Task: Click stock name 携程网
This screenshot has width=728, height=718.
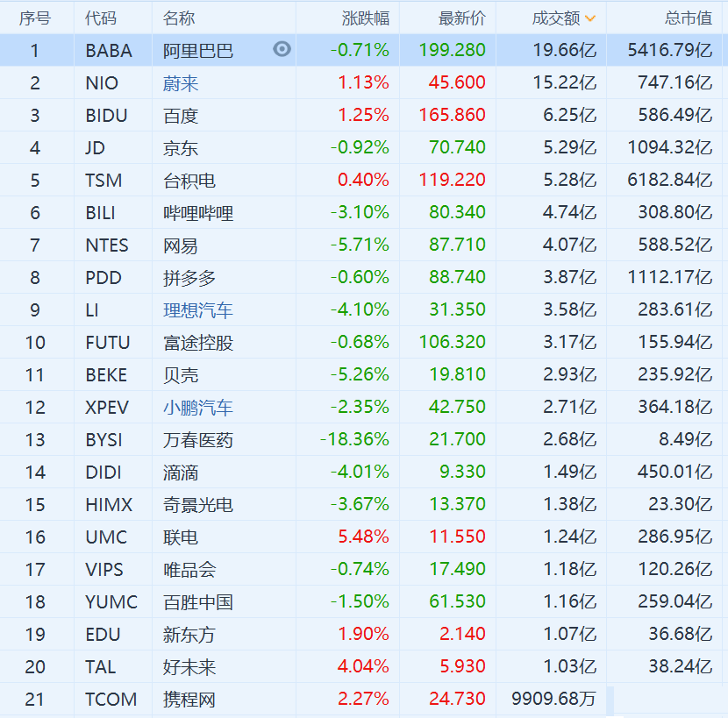Action: click(x=189, y=699)
